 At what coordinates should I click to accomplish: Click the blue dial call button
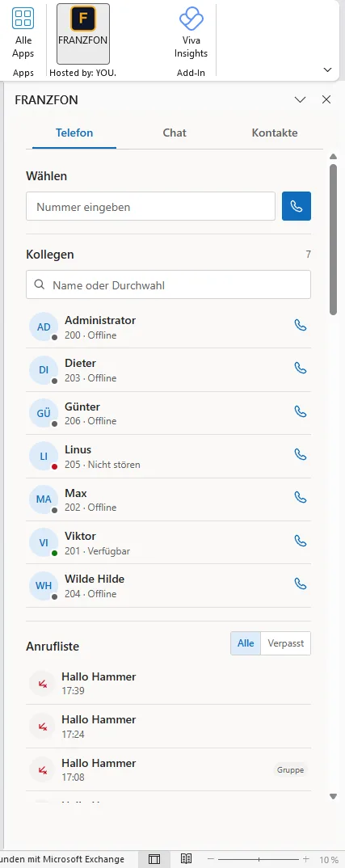(297, 206)
